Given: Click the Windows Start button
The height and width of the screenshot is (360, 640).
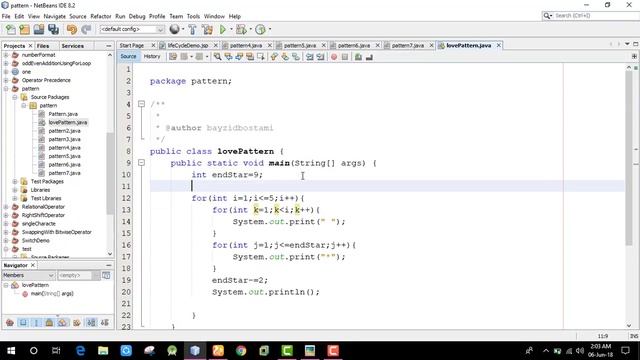Looking at the screenshot, I should point(11,351).
